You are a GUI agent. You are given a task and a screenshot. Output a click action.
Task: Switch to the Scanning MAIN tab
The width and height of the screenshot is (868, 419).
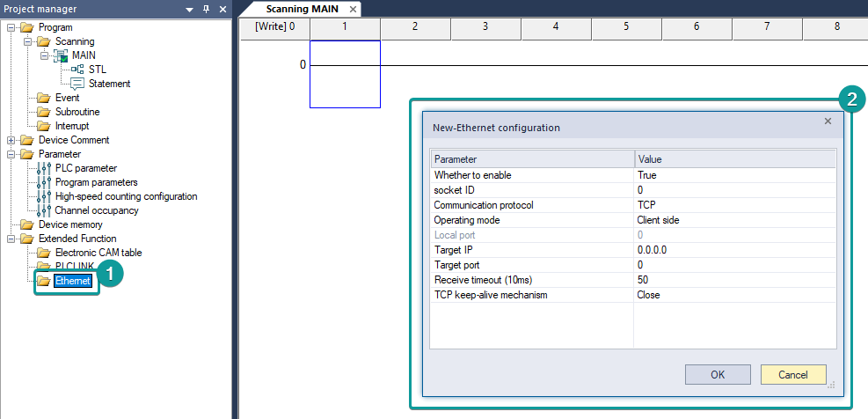301,9
